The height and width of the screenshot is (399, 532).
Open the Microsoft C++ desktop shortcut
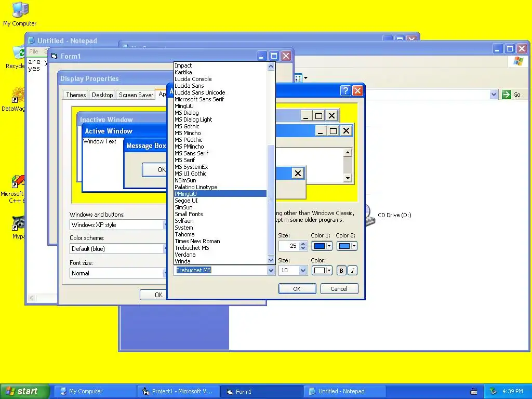tap(14, 189)
